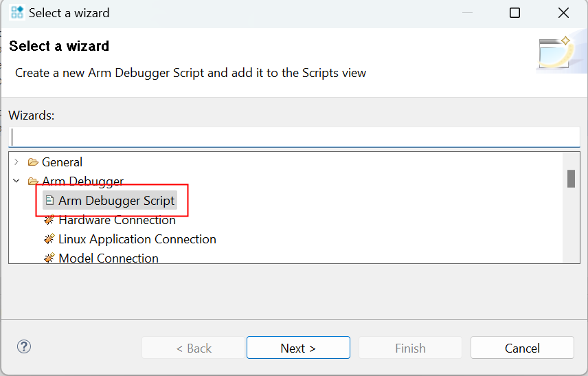Click the Hardware Connection wizard icon
The height and width of the screenshot is (376, 588).
pyautogui.click(x=49, y=220)
